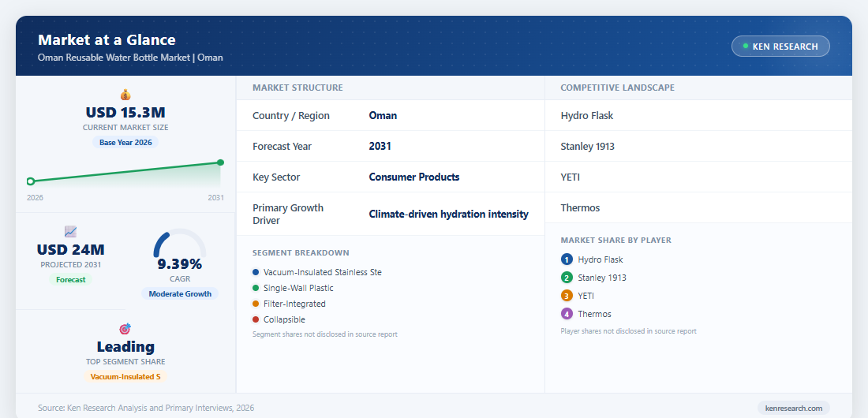The width and height of the screenshot is (868, 418).
Task: Click the PROJECTED 2031 label
Action: click(x=71, y=265)
